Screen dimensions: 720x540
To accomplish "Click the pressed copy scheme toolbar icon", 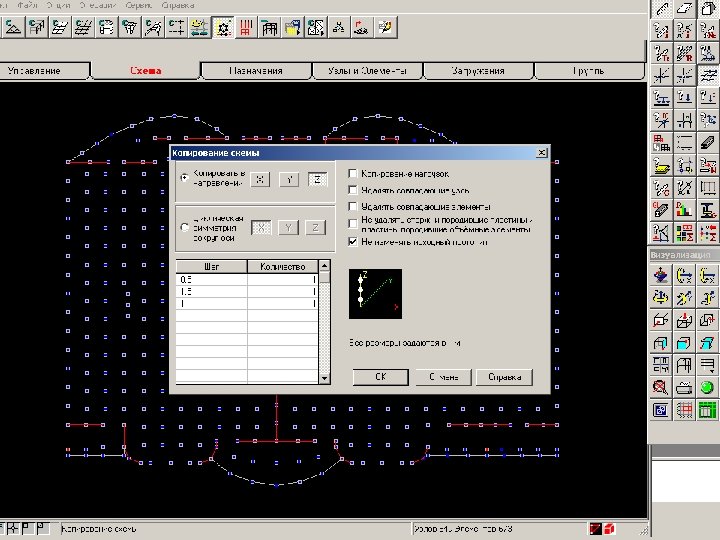I will point(223,28).
